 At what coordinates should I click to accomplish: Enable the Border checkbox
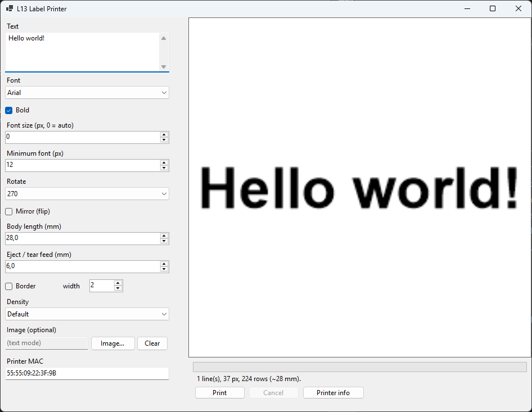tap(9, 286)
